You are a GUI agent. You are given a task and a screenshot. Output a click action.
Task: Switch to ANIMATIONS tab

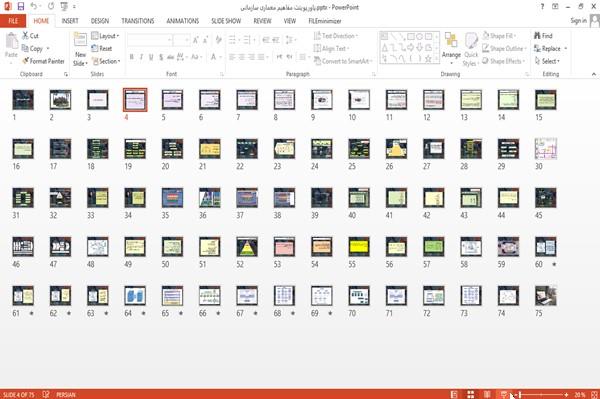(183, 21)
